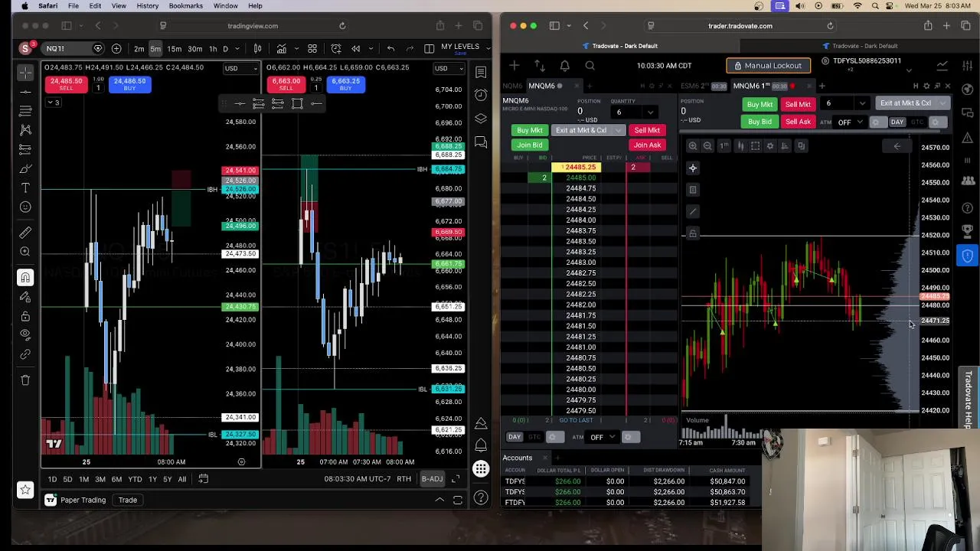Select the ruler measure tool
This screenshot has width=980, height=551.
tap(25, 232)
